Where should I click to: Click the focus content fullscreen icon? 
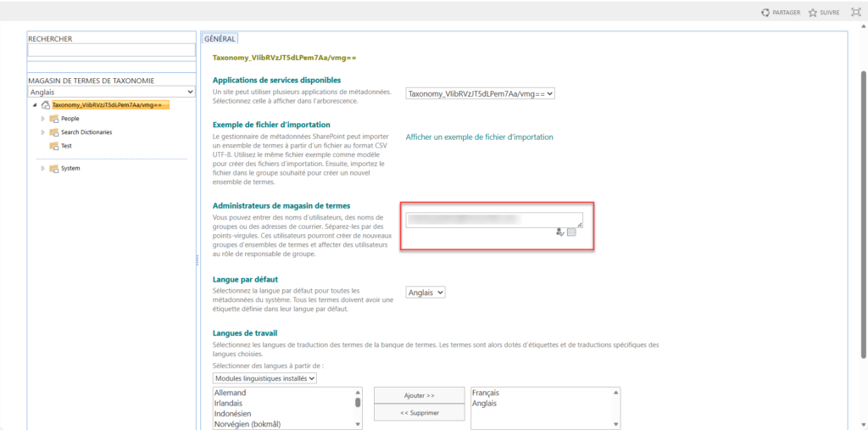click(854, 13)
